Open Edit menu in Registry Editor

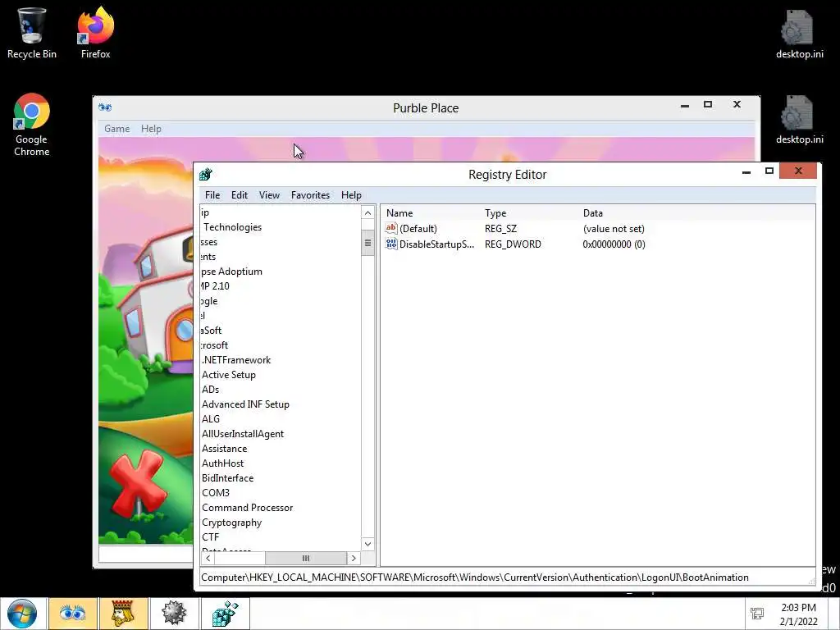click(240, 195)
